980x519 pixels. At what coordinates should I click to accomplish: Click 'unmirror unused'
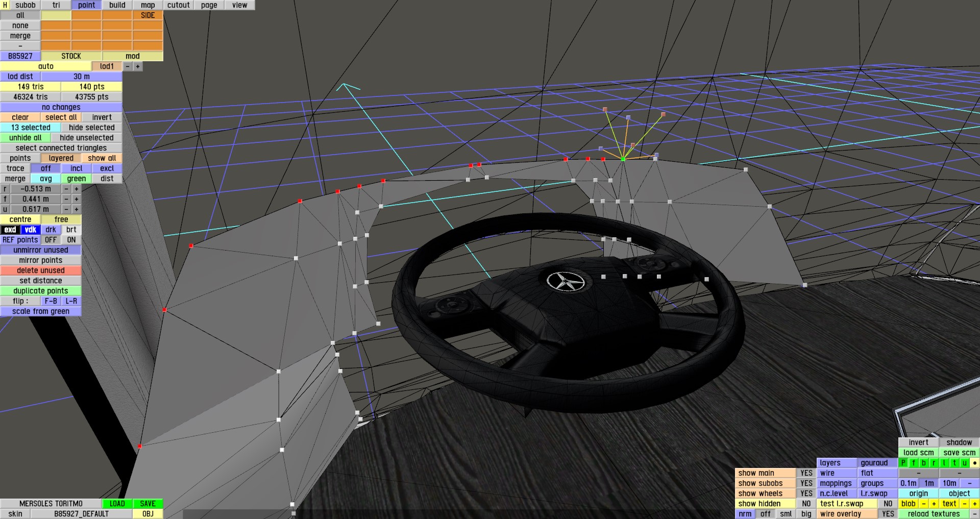(41, 250)
